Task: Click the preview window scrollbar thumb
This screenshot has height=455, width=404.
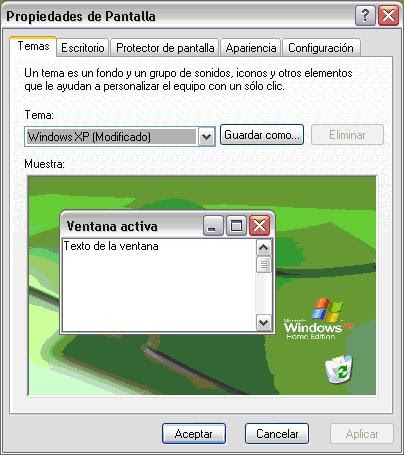Action: pyautogui.click(x=264, y=265)
